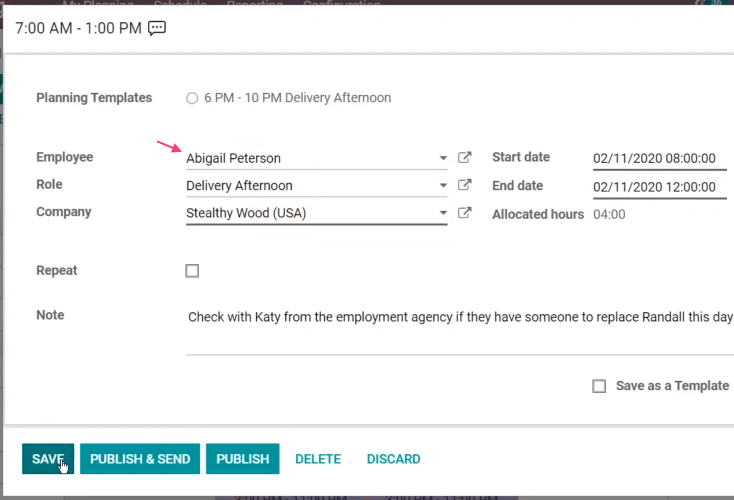The height and width of the screenshot is (500, 734).
Task: Expand the Role dropdown arrow
Action: 443,185
